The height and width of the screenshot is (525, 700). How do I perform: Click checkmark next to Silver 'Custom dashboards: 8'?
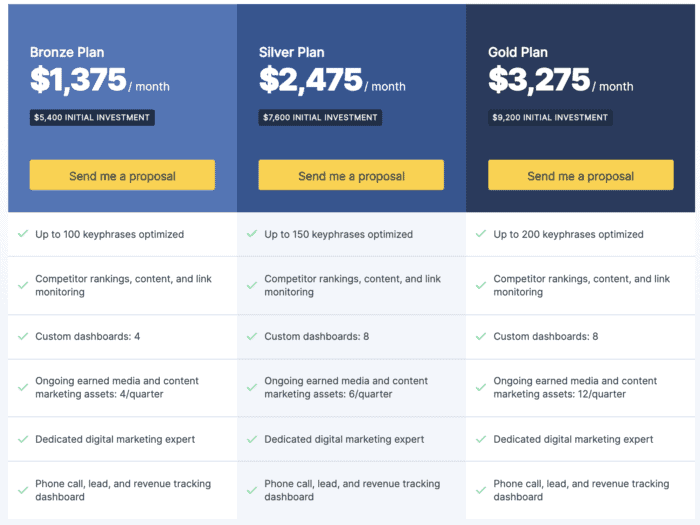(252, 337)
